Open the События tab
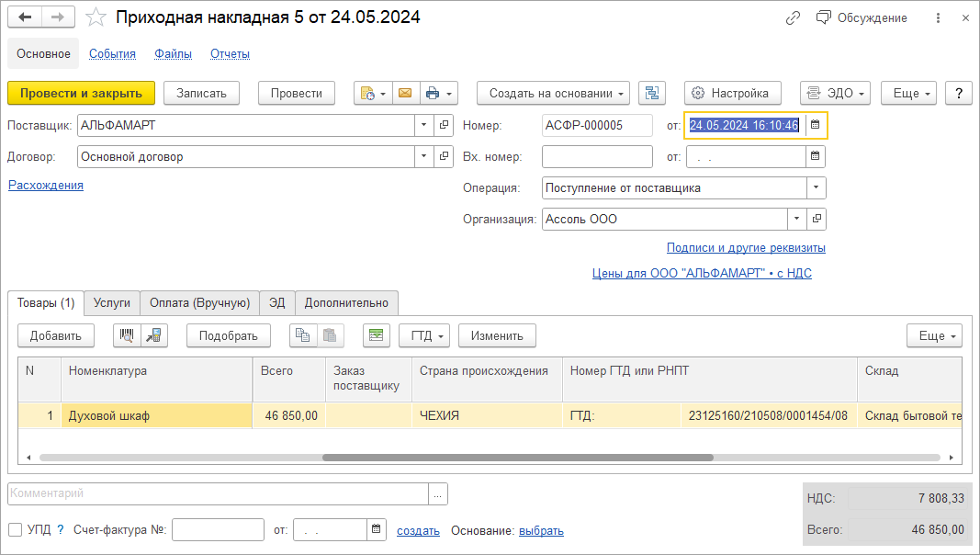 pyautogui.click(x=111, y=53)
